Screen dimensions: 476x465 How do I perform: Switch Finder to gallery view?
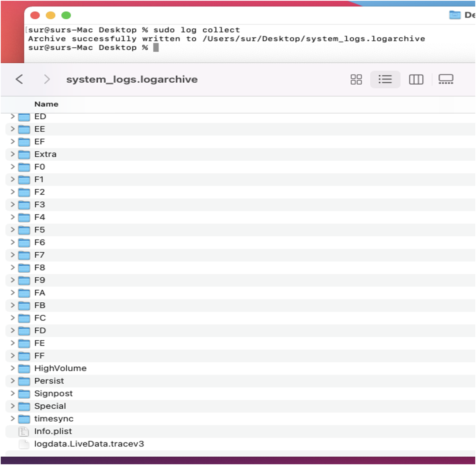(446, 80)
